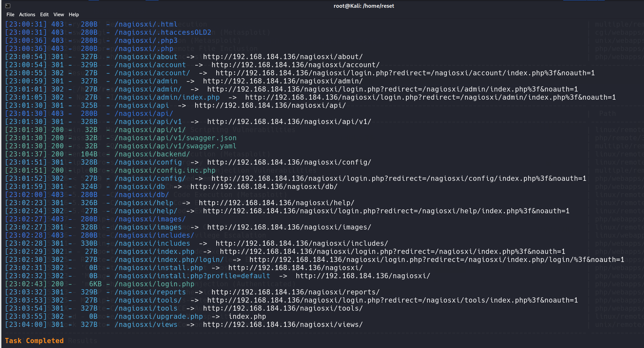Select http://192.168.184.136/nagiosxi/includes/ URL

click(x=302, y=243)
